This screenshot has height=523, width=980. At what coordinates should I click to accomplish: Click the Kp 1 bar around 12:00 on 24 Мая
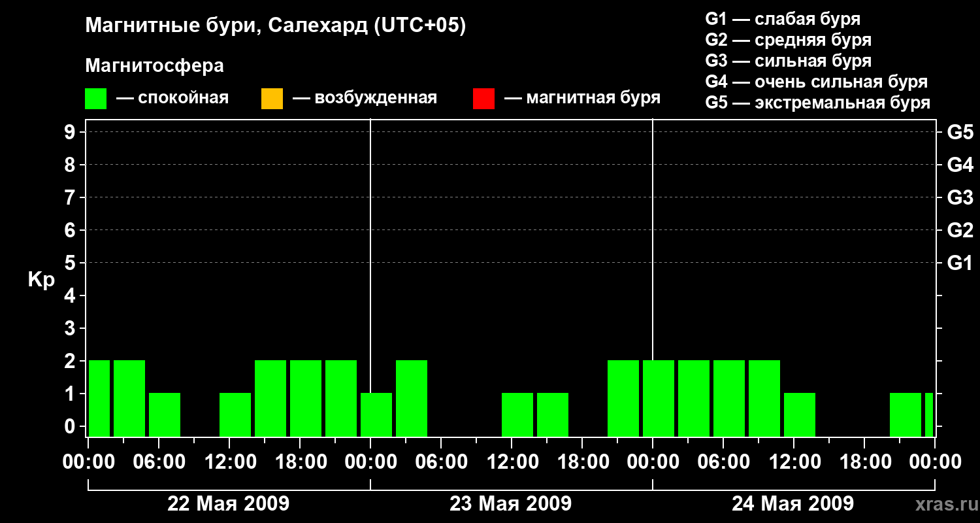[800, 414]
